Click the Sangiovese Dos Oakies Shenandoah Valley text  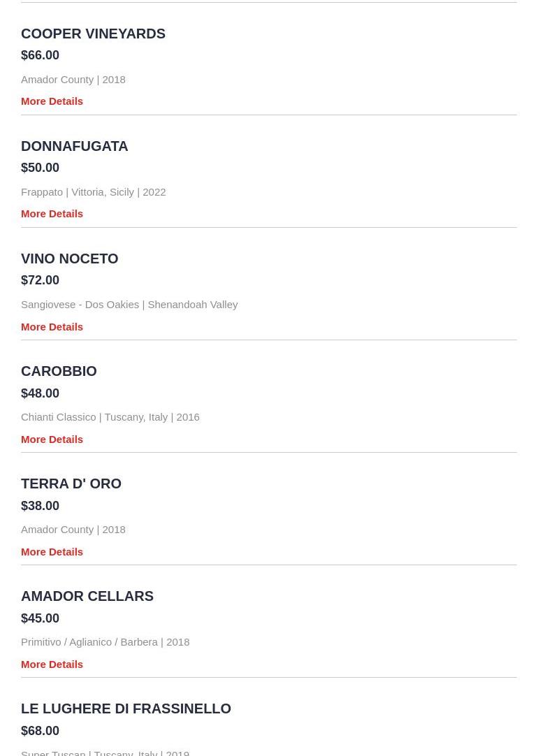point(129,305)
